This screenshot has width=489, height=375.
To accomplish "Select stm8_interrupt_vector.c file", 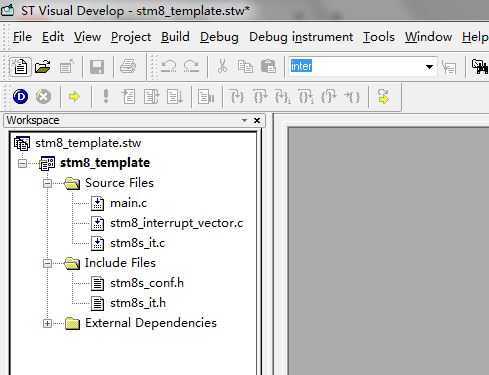I will (x=177, y=223).
